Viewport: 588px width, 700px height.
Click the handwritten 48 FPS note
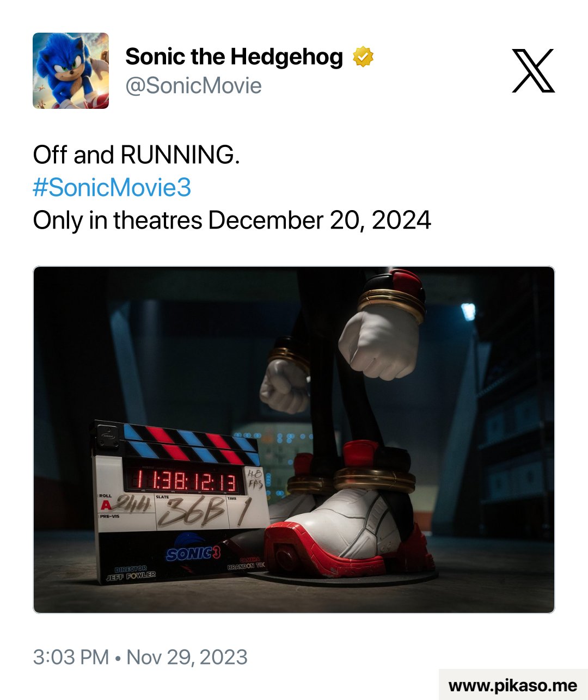255,478
